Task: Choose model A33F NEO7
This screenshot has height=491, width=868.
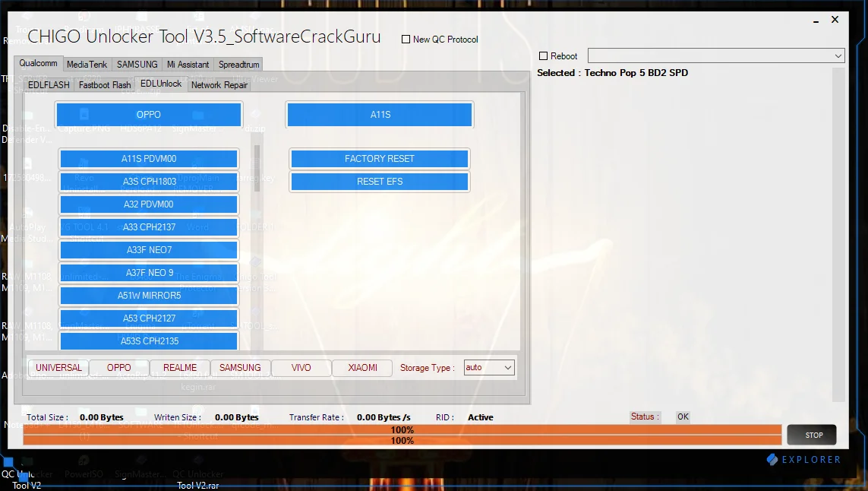Action: coord(149,250)
